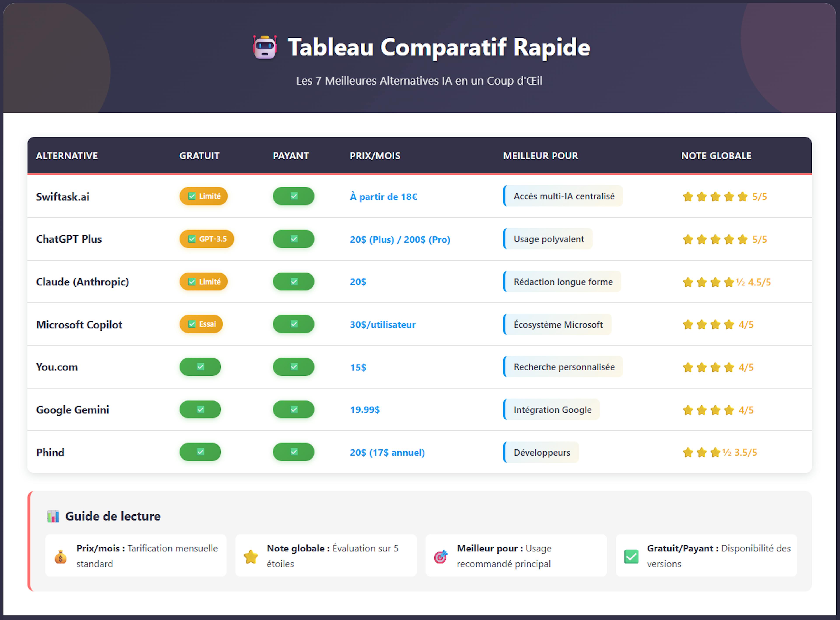Select the NOTE GLOBALE column header

716,156
